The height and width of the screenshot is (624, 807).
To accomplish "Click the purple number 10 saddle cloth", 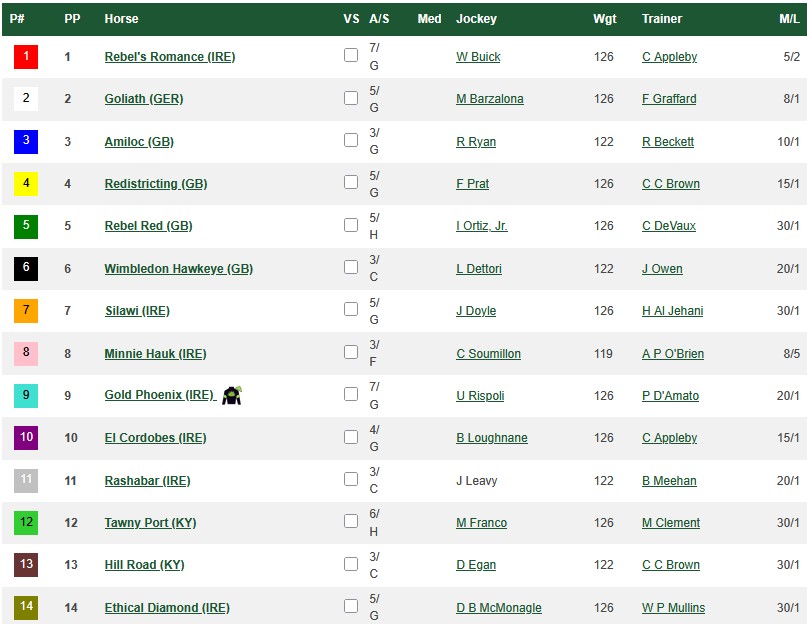I will point(26,437).
